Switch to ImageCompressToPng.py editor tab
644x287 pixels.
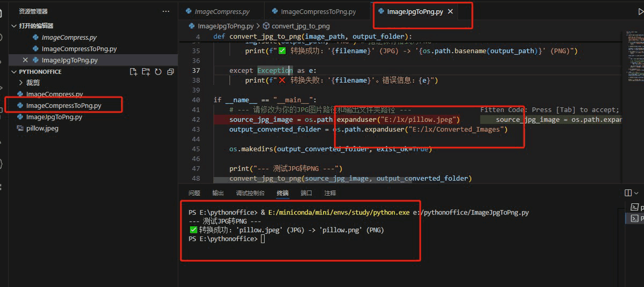tap(318, 12)
